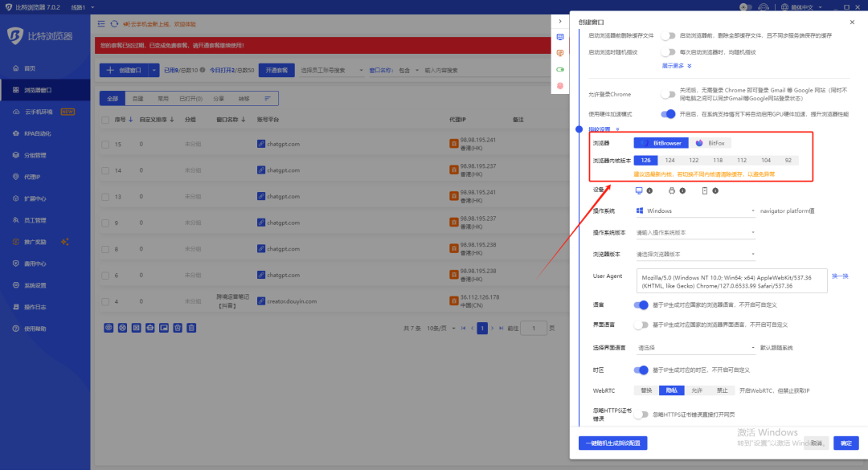868x470 pixels.
Task: Click the User Agent text field
Action: point(730,281)
